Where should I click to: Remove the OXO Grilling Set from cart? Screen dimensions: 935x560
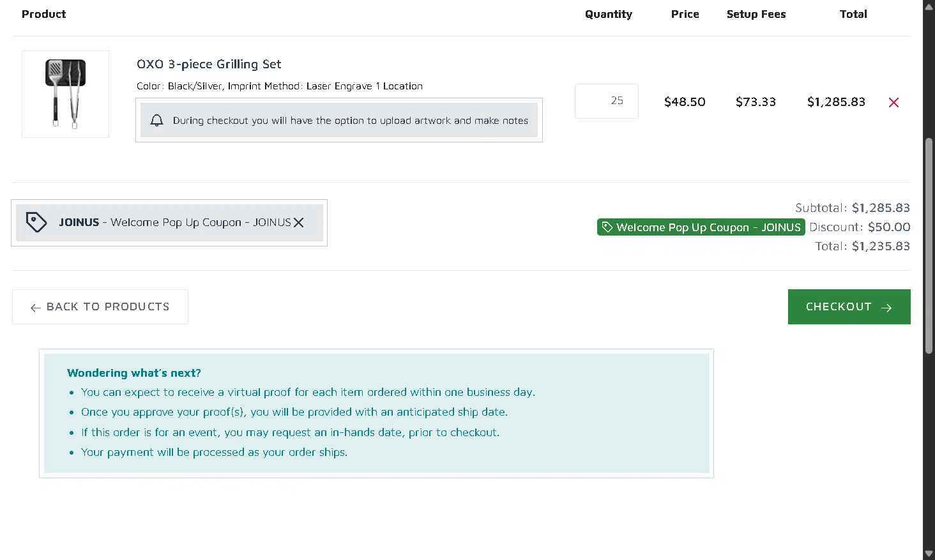point(893,102)
